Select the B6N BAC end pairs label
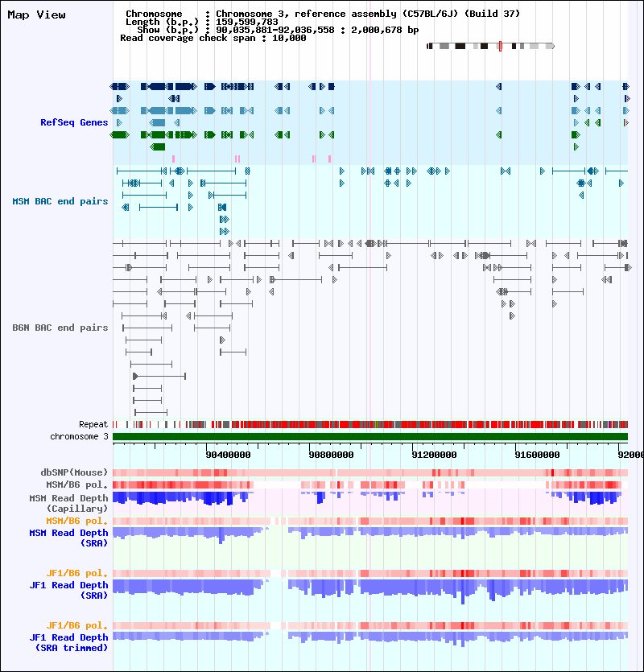 tap(60, 328)
